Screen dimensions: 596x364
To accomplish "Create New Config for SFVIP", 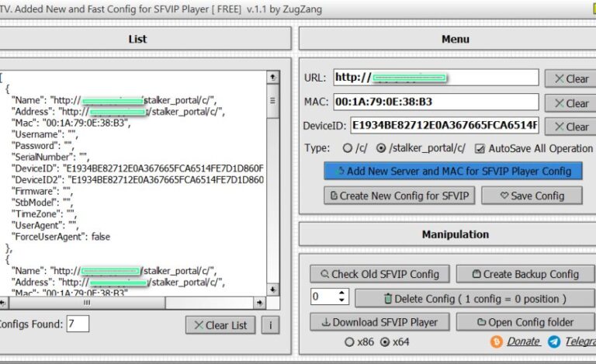I will coord(399,196).
